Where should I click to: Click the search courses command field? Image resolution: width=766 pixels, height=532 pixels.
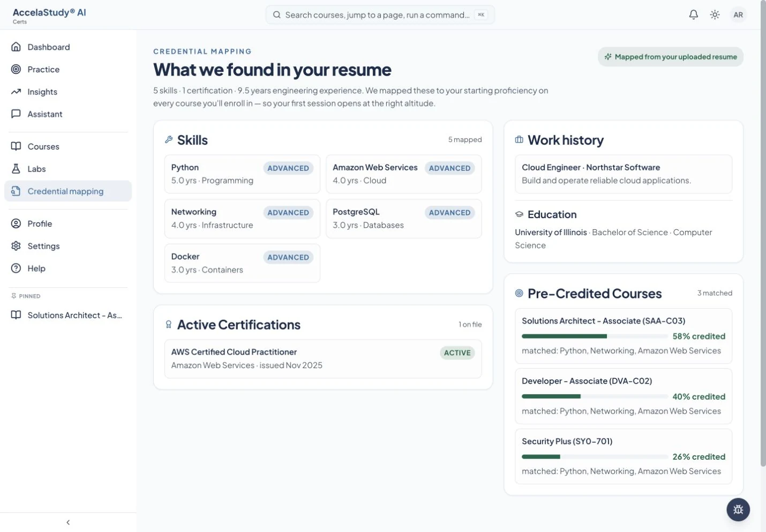point(380,15)
